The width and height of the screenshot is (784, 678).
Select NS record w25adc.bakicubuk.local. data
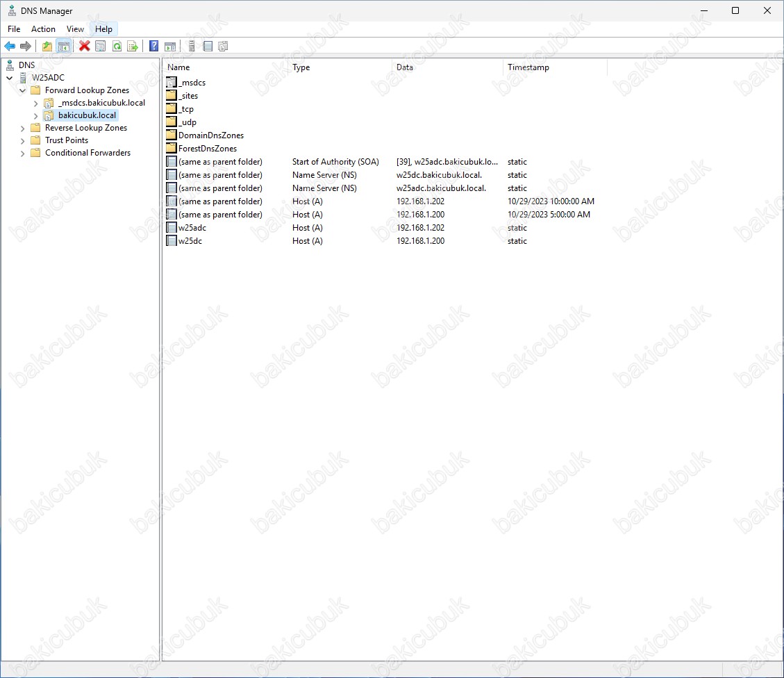click(x=441, y=188)
